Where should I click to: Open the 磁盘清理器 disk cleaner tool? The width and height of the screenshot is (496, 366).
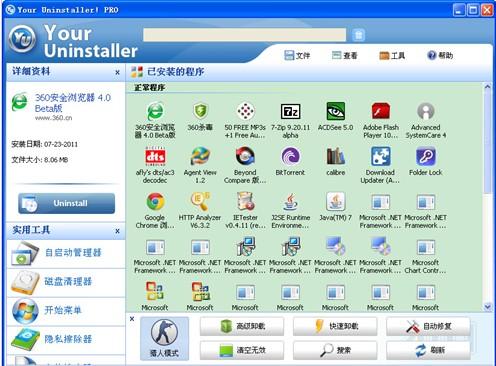(x=66, y=282)
